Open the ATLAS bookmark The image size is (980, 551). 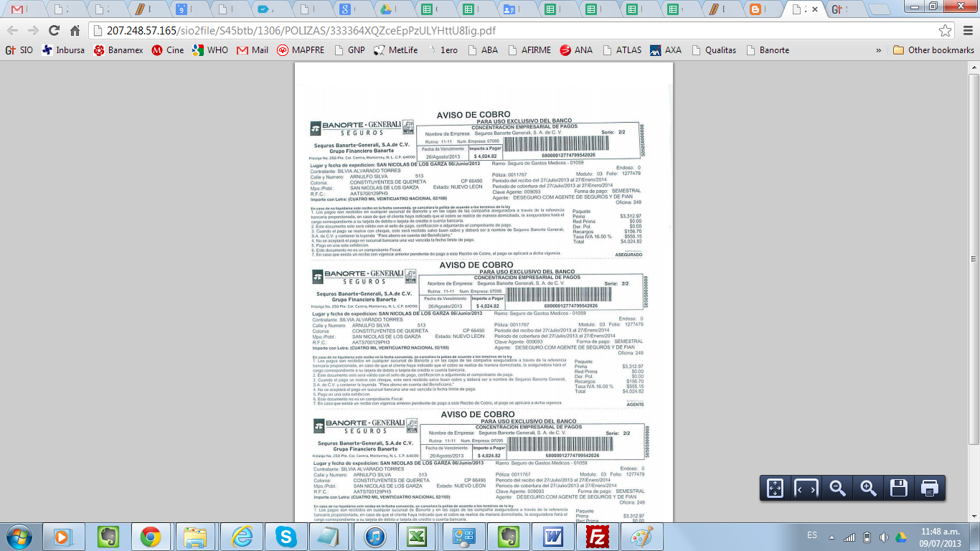pos(622,50)
